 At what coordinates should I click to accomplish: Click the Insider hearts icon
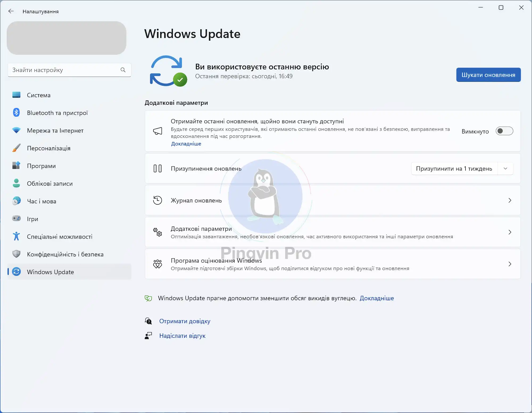[157, 264]
